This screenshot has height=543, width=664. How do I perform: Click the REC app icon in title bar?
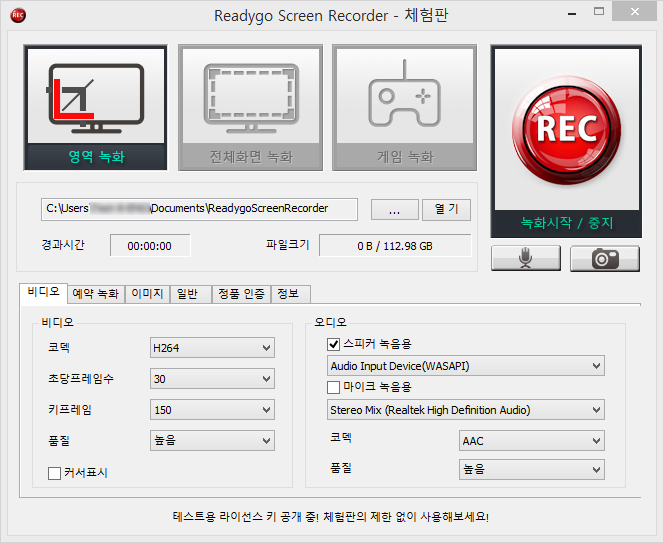click(18, 15)
